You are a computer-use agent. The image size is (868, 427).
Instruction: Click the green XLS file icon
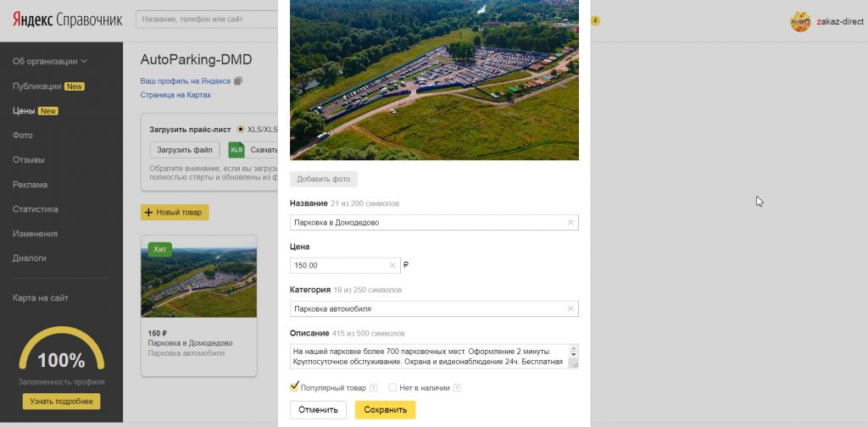click(x=236, y=150)
